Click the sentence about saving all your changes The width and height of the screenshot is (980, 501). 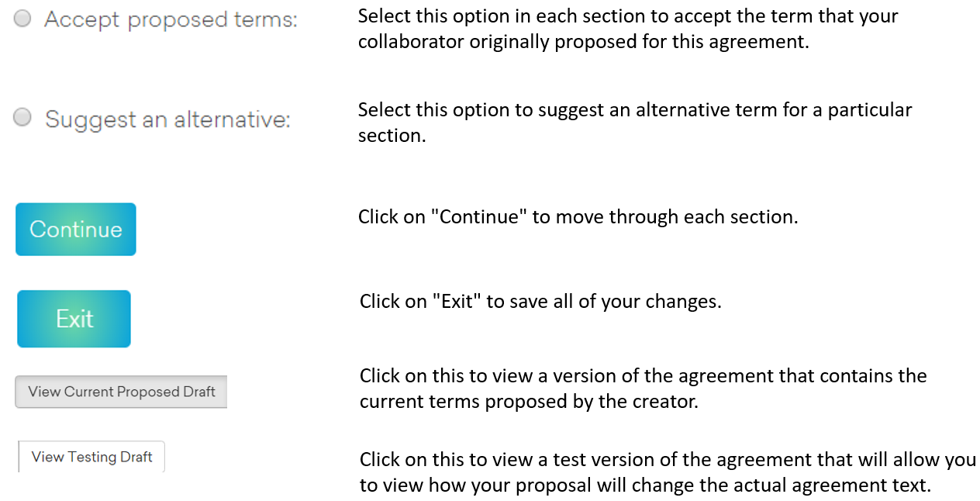coord(540,301)
